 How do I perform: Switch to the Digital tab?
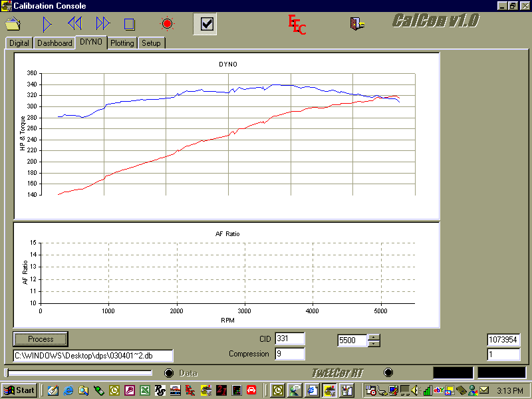[x=19, y=43]
